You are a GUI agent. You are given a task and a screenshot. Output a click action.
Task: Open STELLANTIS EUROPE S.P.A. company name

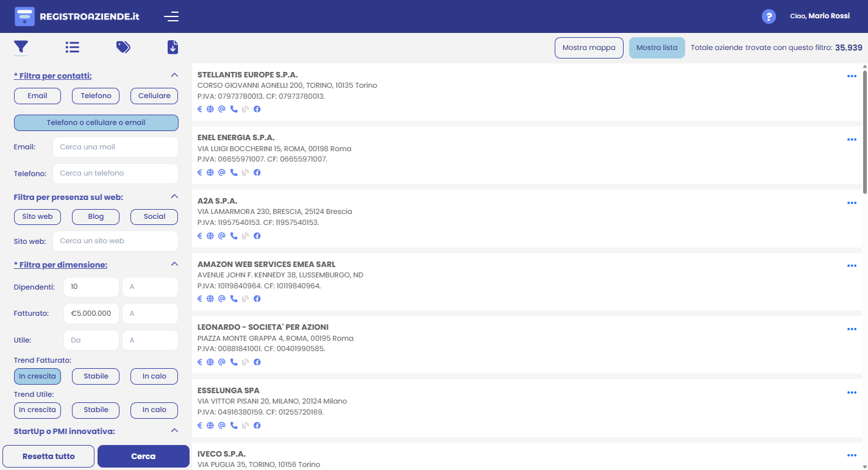click(x=247, y=74)
